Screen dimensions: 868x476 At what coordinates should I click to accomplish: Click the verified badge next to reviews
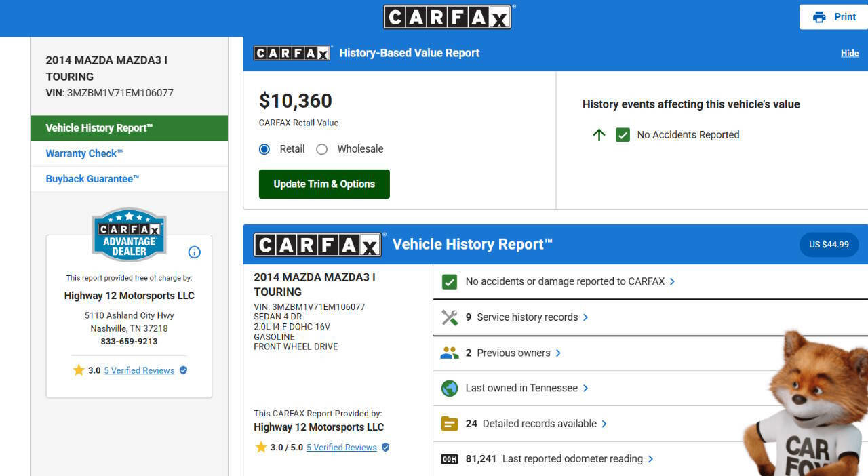click(x=182, y=370)
